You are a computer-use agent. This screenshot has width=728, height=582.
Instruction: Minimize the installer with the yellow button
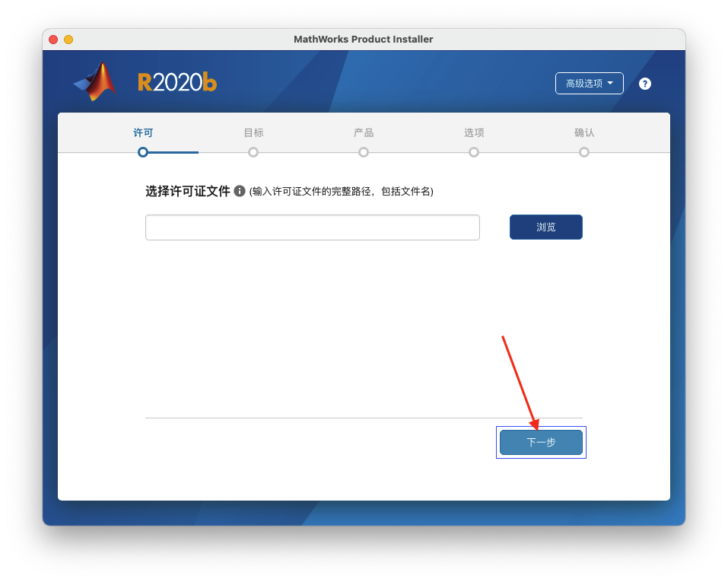coord(68,40)
